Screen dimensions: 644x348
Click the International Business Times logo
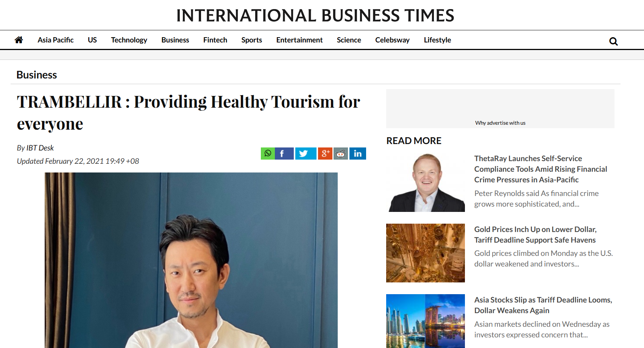pos(315,16)
